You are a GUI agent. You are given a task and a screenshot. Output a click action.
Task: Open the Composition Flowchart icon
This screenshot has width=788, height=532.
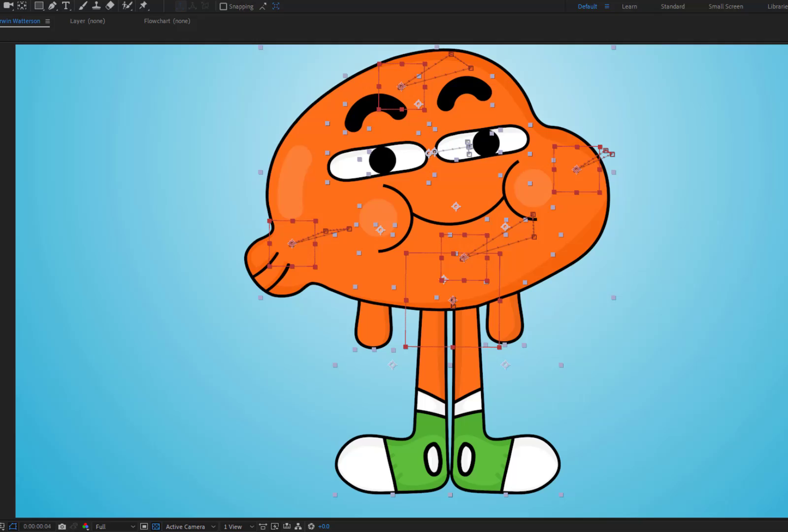pos(298,526)
